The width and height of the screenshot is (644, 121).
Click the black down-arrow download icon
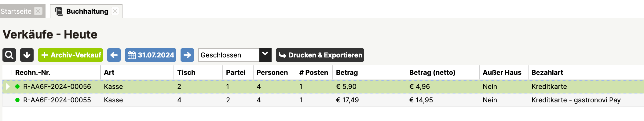coord(27,55)
